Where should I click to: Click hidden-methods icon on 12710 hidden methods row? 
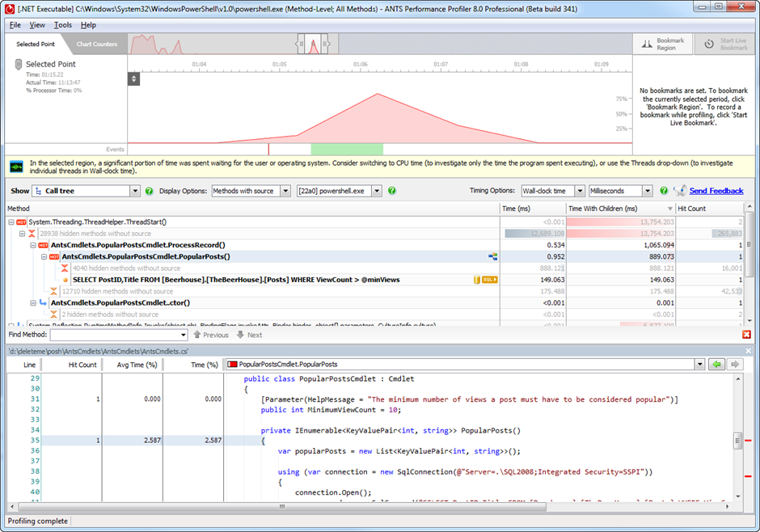click(54, 291)
